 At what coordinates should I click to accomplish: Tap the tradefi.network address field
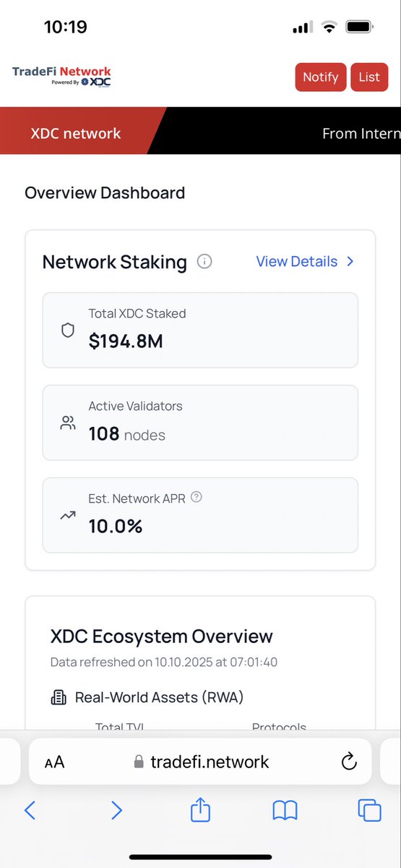click(x=200, y=761)
